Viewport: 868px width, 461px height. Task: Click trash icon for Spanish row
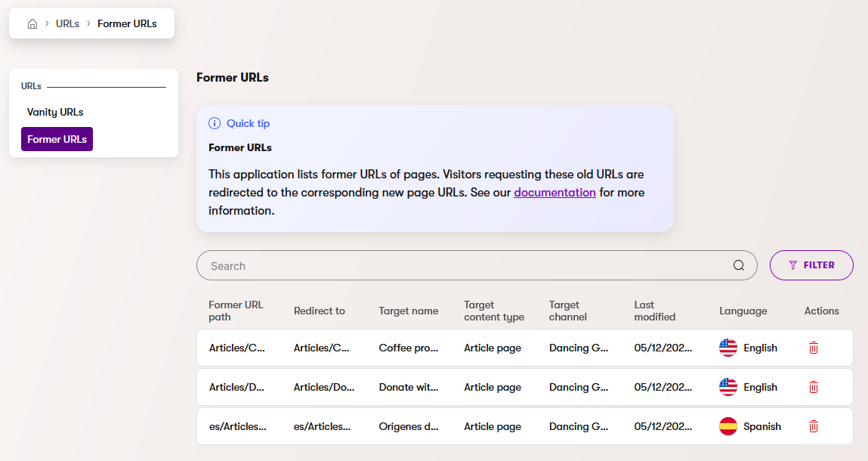click(814, 426)
